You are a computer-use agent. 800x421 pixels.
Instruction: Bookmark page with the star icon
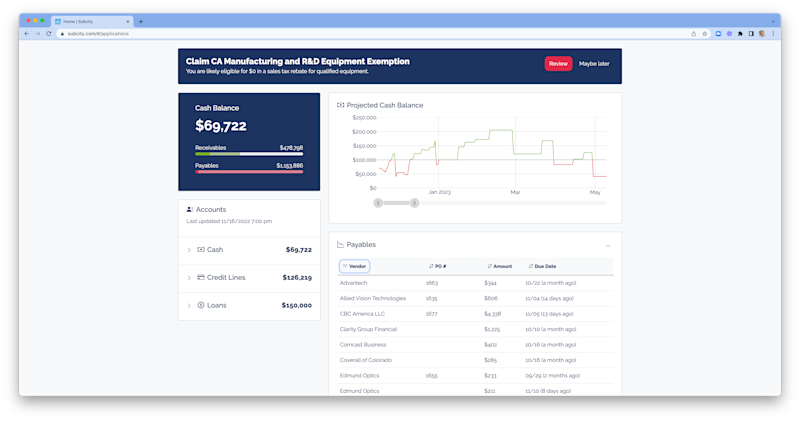pyautogui.click(x=705, y=34)
